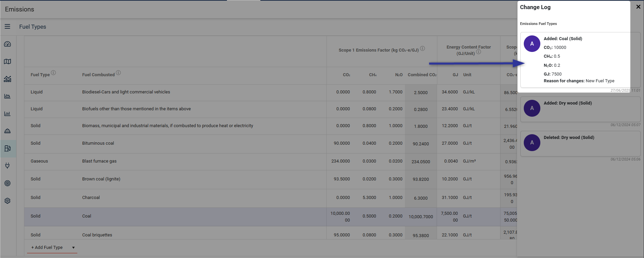Image resolution: width=644 pixels, height=258 pixels.
Task: Click the avatar on Added: Dry wood entry
Action: [x=532, y=108]
